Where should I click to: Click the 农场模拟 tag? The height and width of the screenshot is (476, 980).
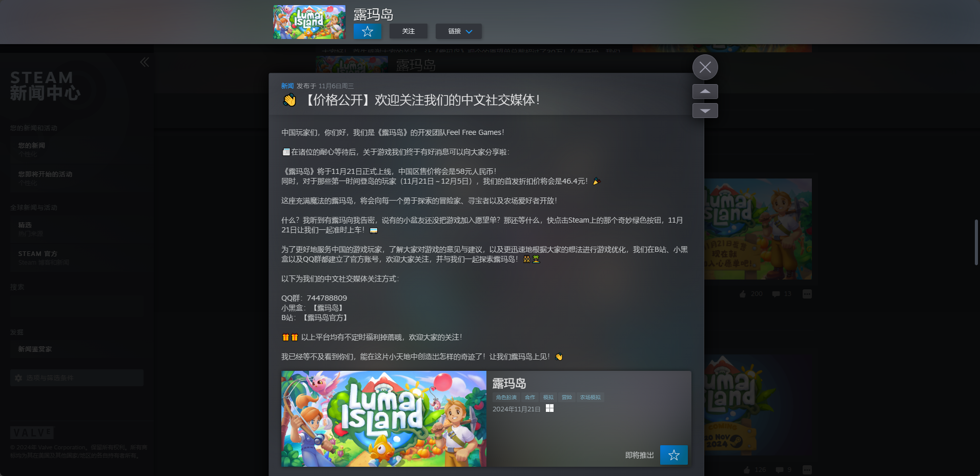[x=590, y=398]
